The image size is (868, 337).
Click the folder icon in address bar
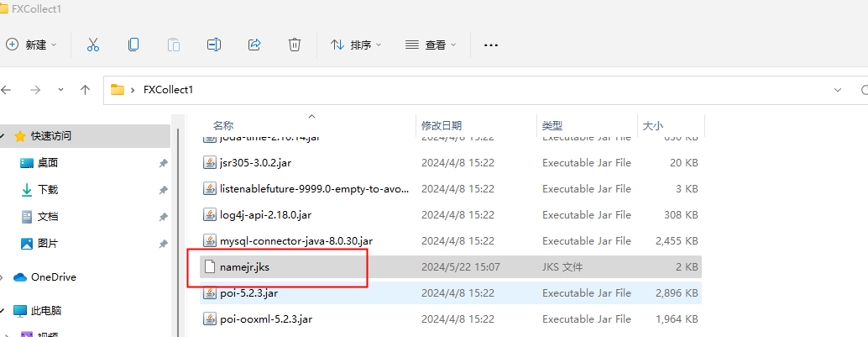click(x=117, y=89)
